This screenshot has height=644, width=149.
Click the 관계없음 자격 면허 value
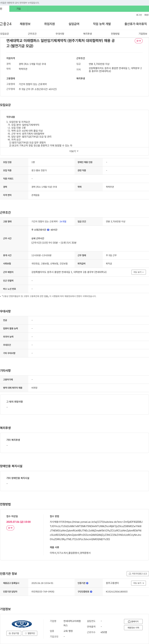(x=35, y=195)
